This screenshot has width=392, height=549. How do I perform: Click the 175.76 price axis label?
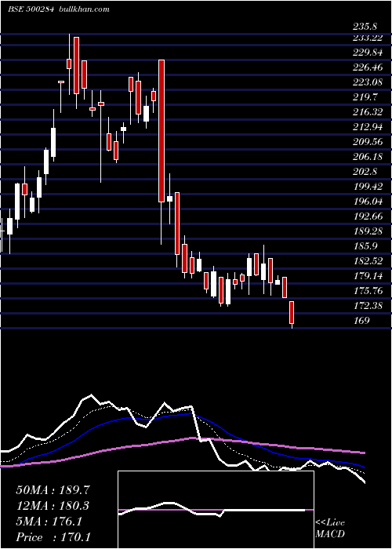[x=368, y=291]
